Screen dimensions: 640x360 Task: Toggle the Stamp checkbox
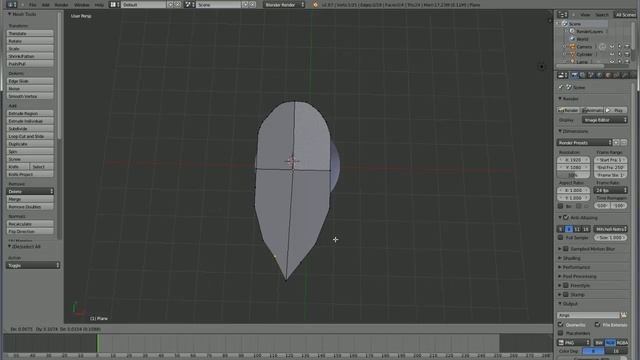[x=566, y=294]
